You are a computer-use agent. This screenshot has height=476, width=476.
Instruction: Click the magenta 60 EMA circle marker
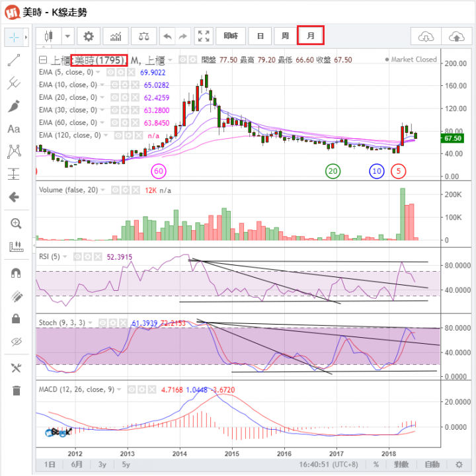coord(159,171)
